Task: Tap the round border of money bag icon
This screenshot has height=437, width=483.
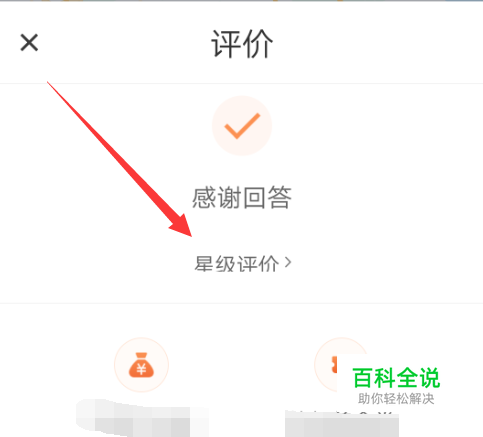Action: coord(141,365)
